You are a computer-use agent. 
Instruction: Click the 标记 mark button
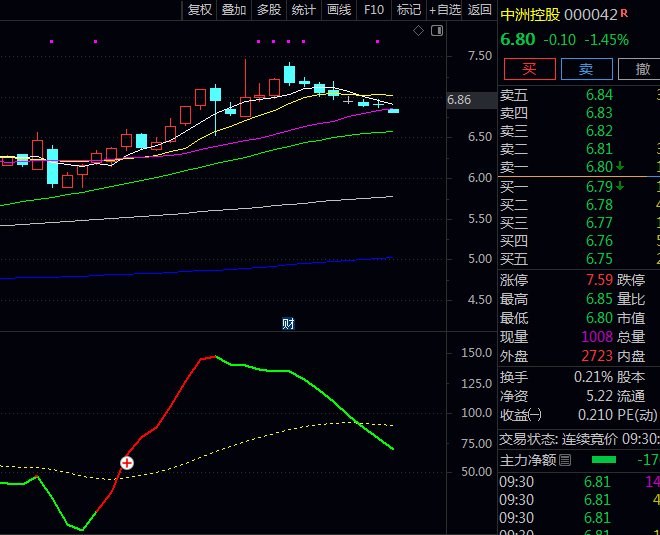pyautogui.click(x=408, y=10)
